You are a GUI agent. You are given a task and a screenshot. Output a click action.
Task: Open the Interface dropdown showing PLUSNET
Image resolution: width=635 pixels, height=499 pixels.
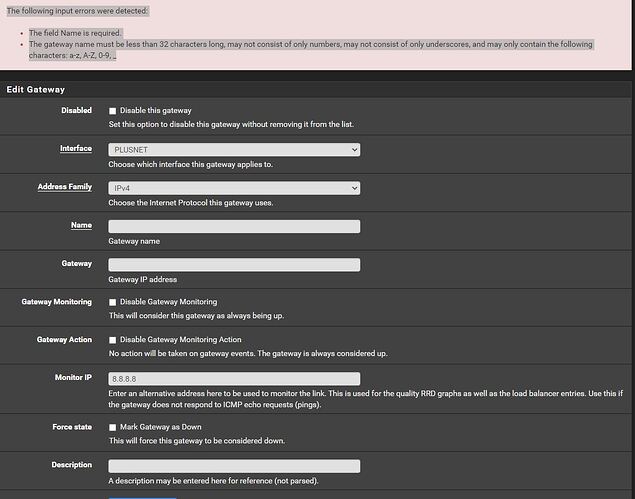click(x=234, y=149)
